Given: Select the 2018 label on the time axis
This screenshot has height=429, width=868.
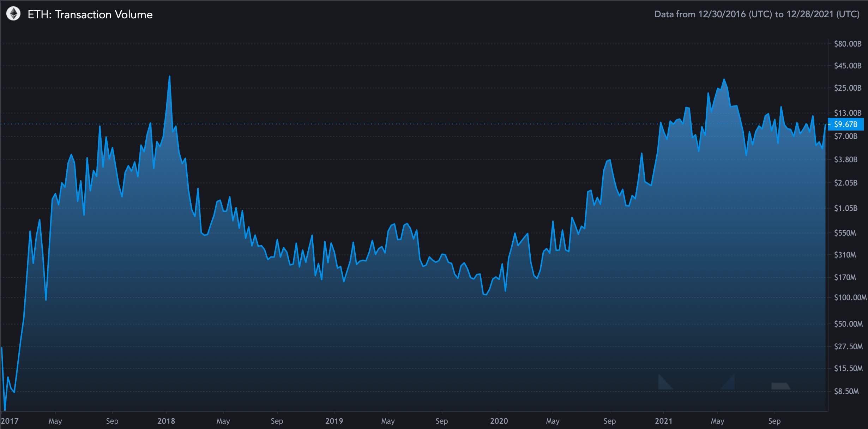Looking at the screenshot, I should pyautogui.click(x=166, y=421).
